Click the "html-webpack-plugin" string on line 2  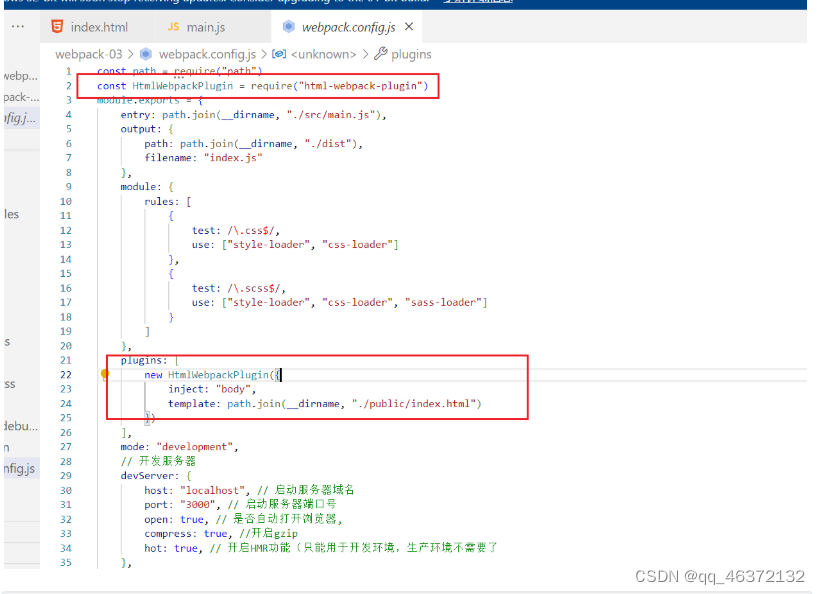pos(360,86)
